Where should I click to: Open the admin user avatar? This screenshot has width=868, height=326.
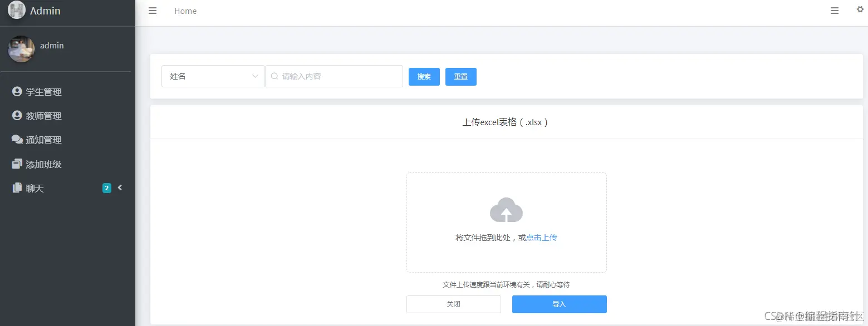21,49
